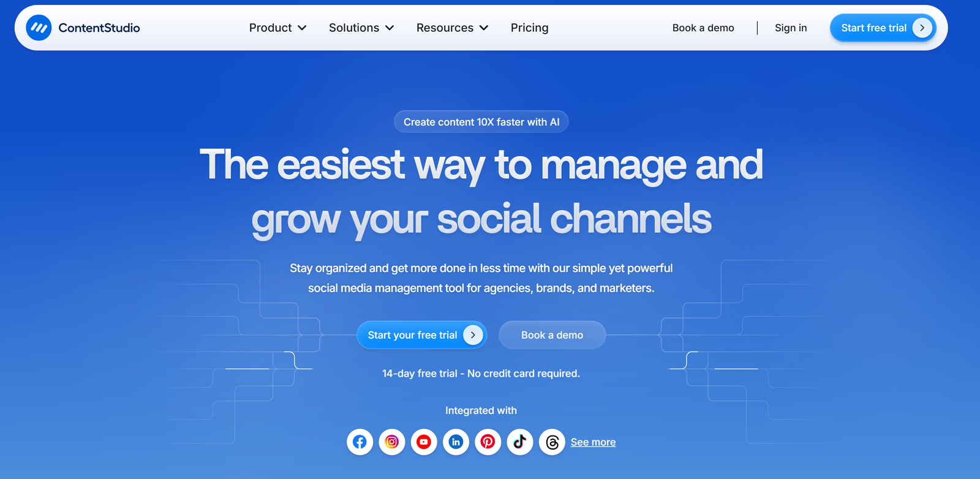Open the TikTok integration icon
The height and width of the screenshot is (479, 980).
point(520,442)
